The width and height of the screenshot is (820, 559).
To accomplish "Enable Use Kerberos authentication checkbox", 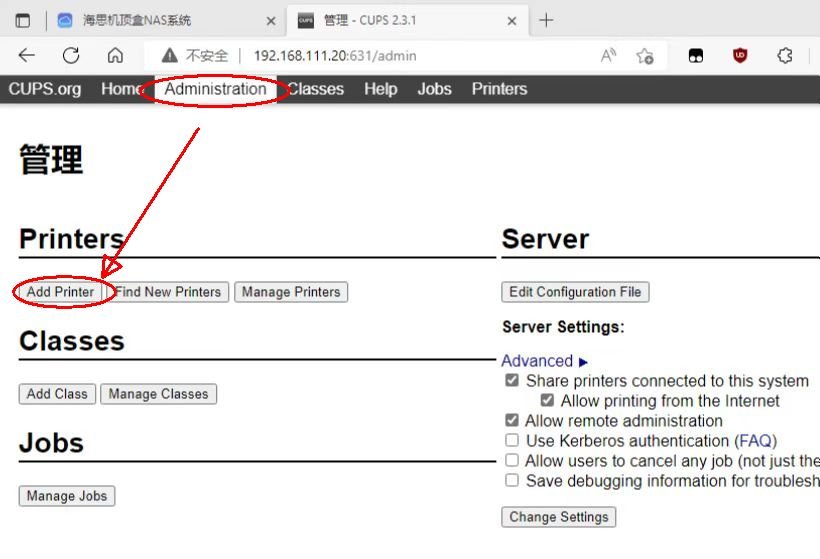I will tap(512, 441).
